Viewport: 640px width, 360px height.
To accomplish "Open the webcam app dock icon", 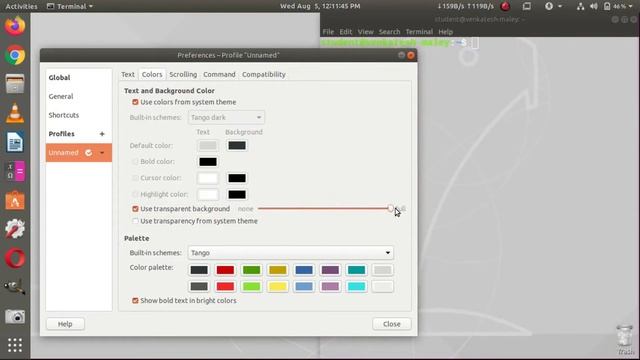I will (15, 287).
